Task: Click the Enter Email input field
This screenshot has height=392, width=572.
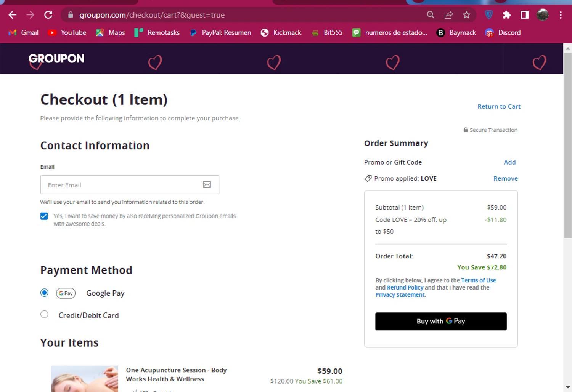Action: click(x=130, y=185)
